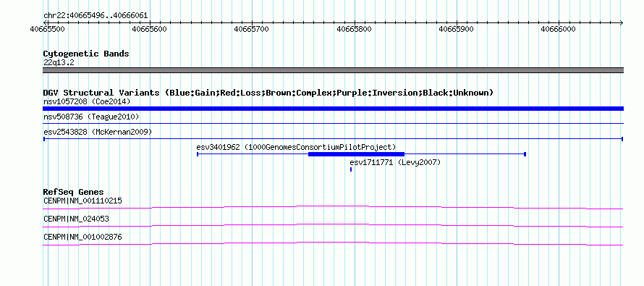This screenshot has width=644, height=286.
Task: Click ruler position 40665900
Action: point(457,29)
